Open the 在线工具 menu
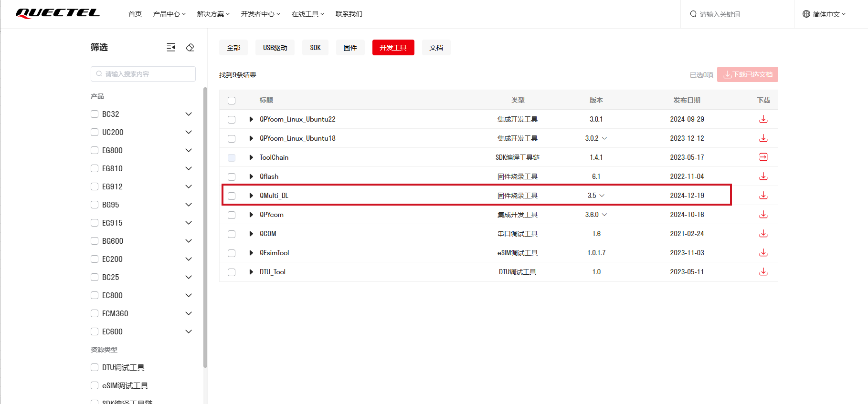This screenshot has width=868, height=404. (x=308, y=14)
